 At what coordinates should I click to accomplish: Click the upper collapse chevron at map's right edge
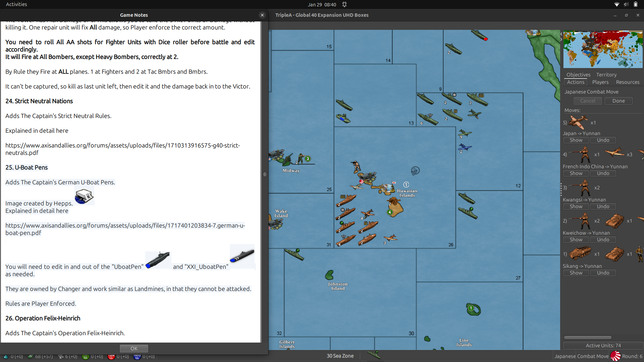560,34
